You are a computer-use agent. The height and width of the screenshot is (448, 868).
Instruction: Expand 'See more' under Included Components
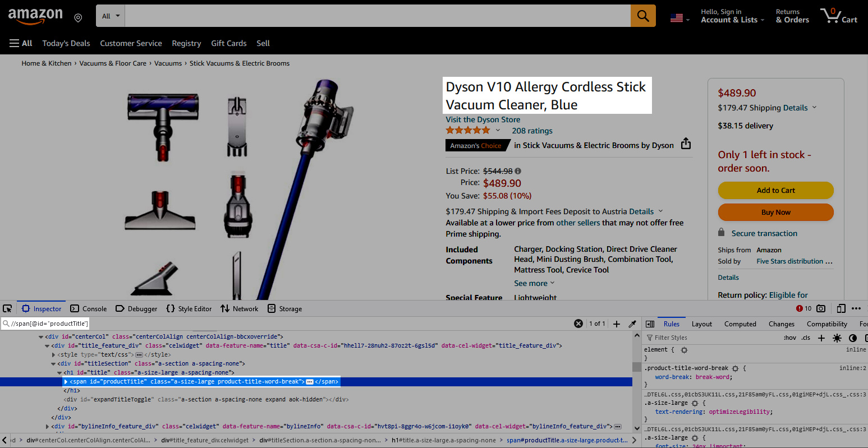534,283
